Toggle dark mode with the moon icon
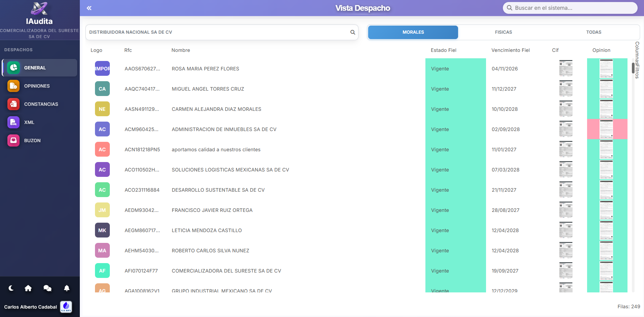Viewport: 644px width, 317px height. coord(11,288)
